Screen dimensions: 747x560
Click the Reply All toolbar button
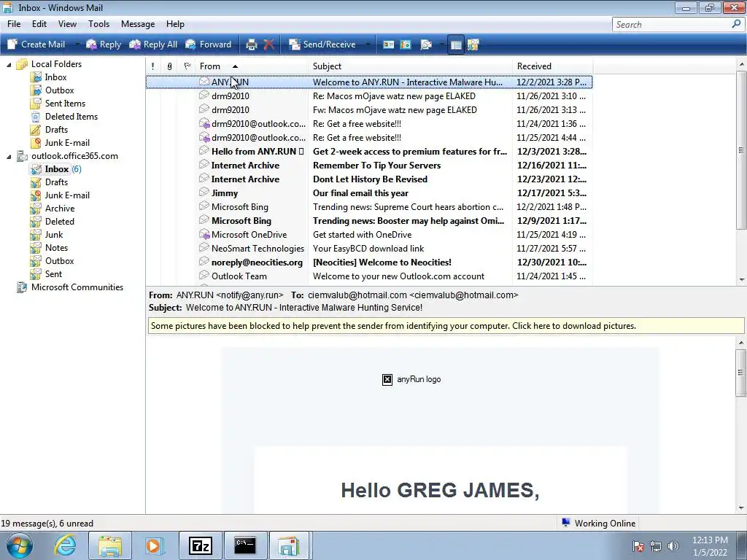click(153, 44)
